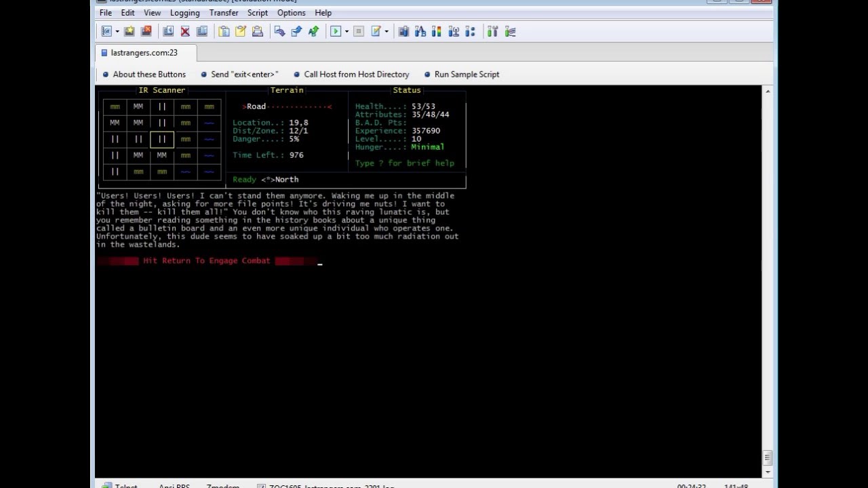This screenshot has height=488, width=868.
Task: Click the green upward arrow transfer icon
Action: click(x=313, y=31)
